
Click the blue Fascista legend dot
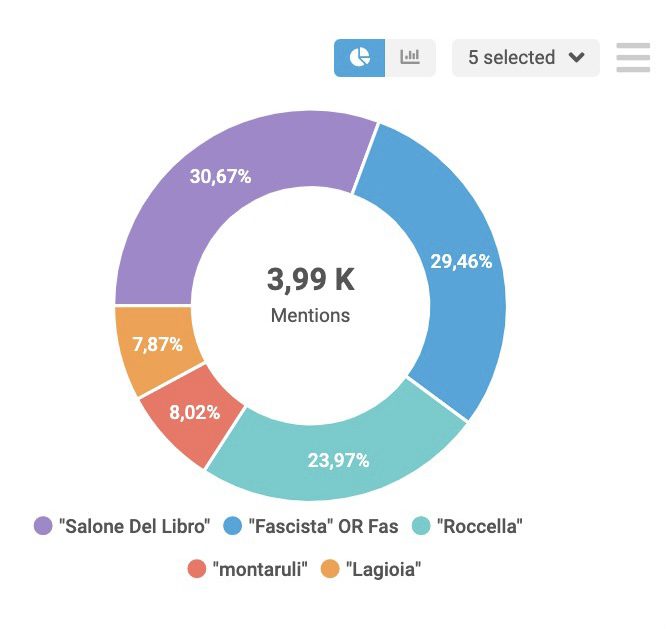tap(232, 526)
